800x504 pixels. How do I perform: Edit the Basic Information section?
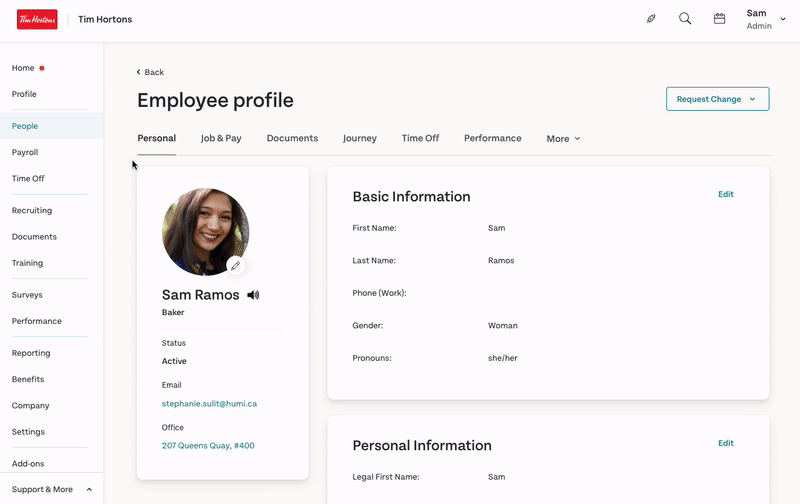click(x=726, y=194)
